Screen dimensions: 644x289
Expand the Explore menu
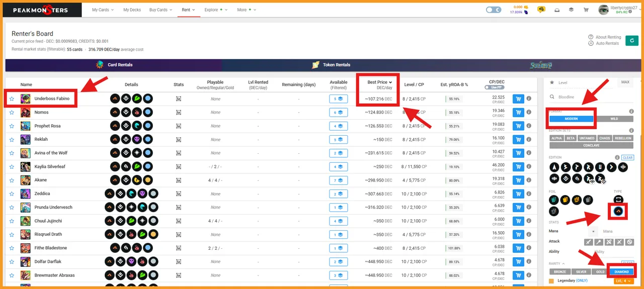(216, 10)
